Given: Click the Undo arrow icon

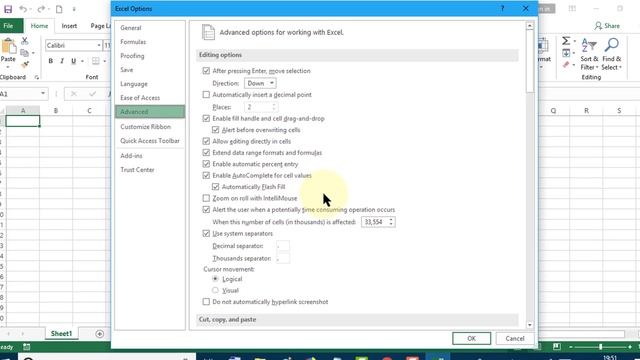Looking at the screenshot, I should click(23, 9).
